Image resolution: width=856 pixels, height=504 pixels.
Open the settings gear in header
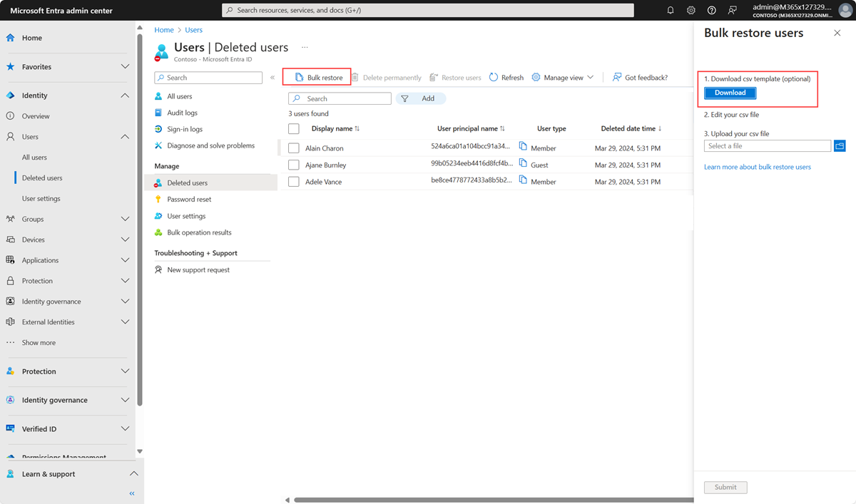(691, 11)
